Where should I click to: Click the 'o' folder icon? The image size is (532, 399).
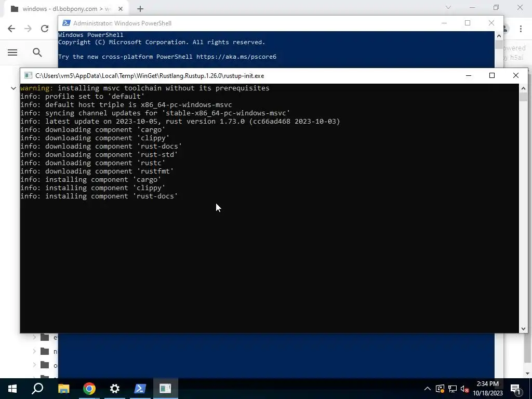click(45, 365)
